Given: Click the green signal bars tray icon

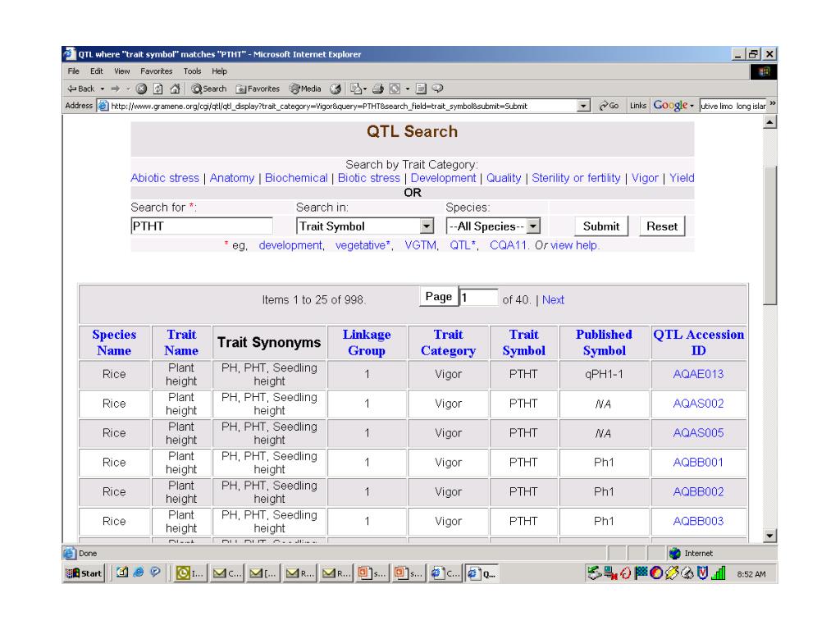Looking at the screenshot, I should [x=719, y=573].
